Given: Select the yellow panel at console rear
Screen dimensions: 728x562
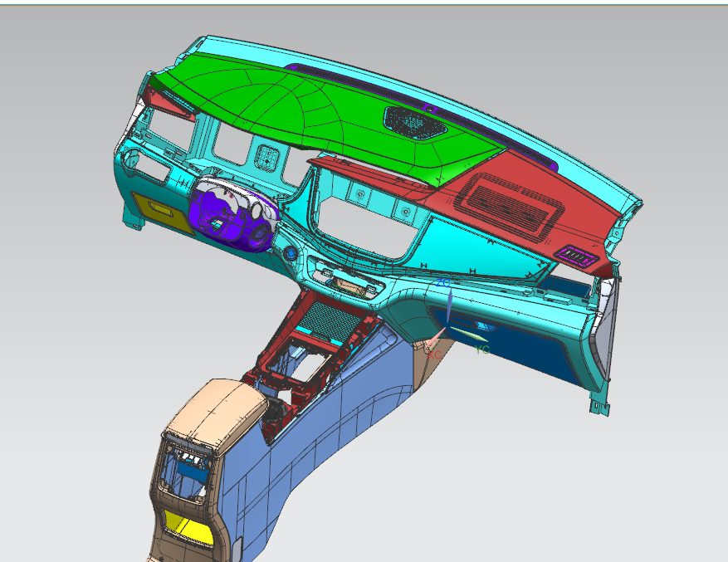Looking at the screenshot, I should [x=188, y=525].
